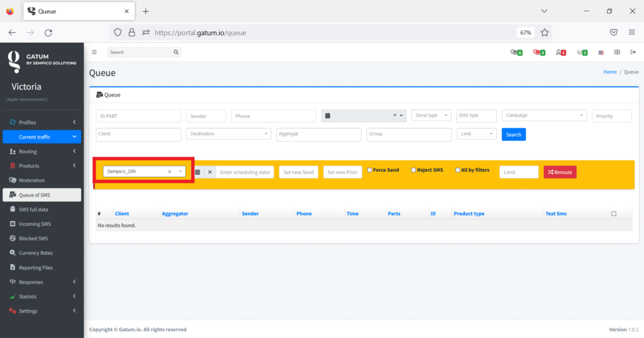Click the site permissions icon in address bar
Image resolution: width=644 pixels, height=338 pixels.
146,33
